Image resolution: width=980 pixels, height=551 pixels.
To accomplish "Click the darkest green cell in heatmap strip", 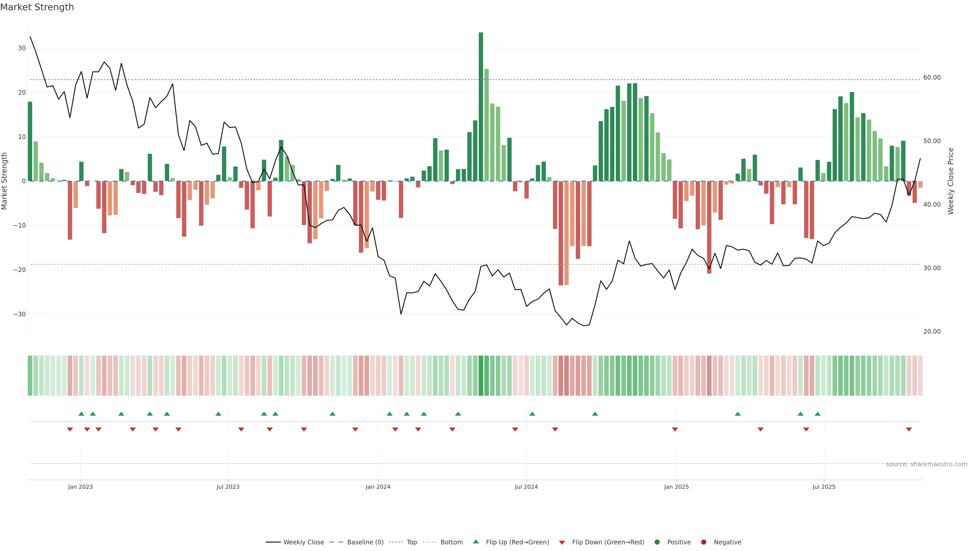I will (x=481, y=375).
